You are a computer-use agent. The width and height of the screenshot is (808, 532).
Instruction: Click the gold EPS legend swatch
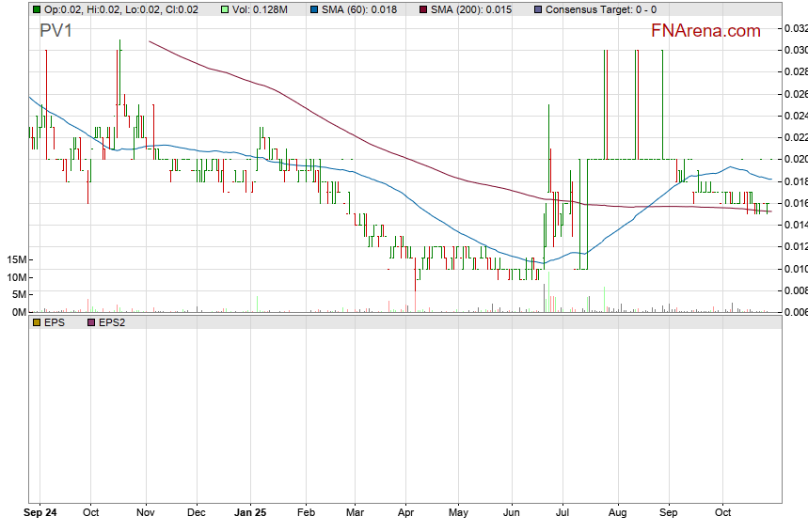pyautogui.click(x=37, y=321)
